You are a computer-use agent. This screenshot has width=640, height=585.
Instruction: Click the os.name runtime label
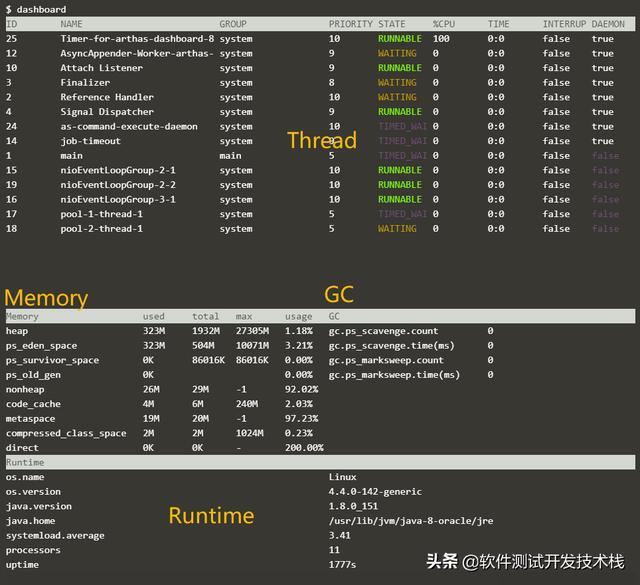click(25, 477)
